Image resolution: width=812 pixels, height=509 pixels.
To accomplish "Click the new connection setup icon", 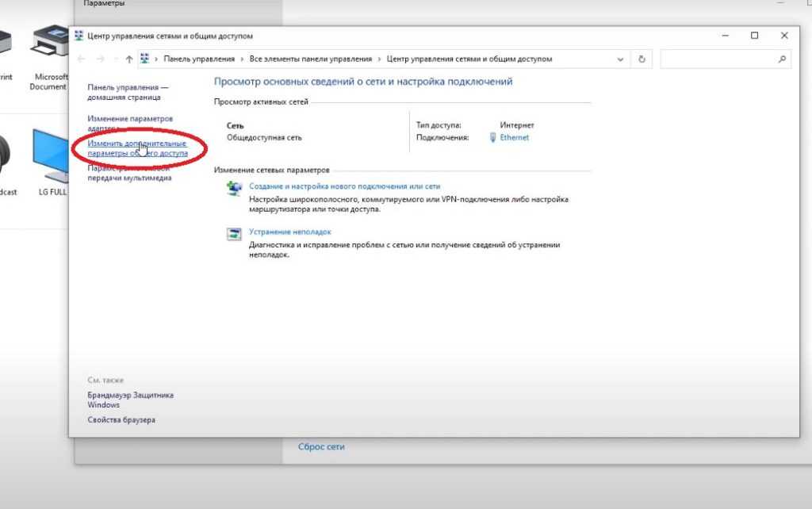I will 235,189.
